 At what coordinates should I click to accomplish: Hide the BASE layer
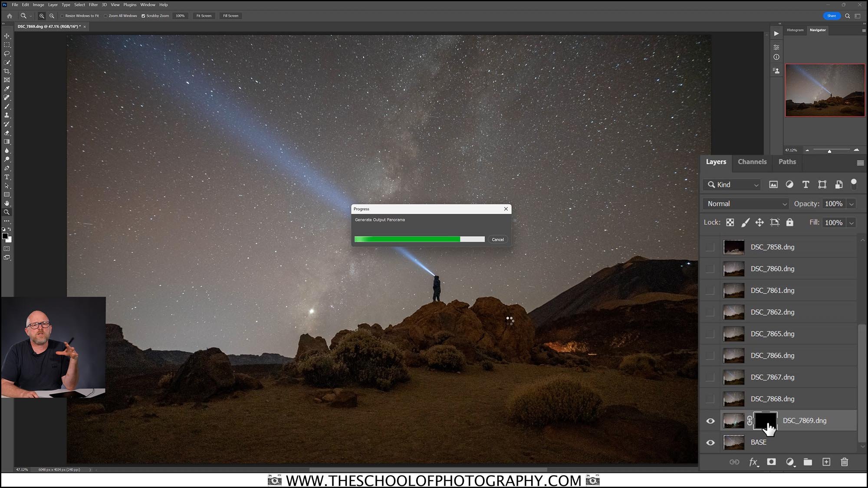710,442
